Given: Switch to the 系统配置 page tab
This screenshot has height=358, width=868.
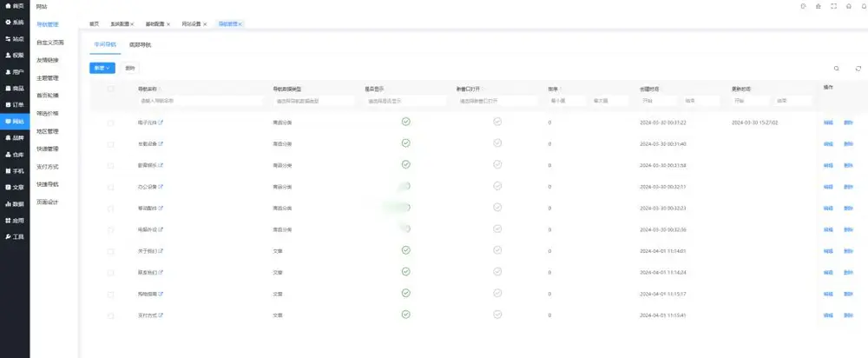Looking at the screenshot, I should click(120, 24).
